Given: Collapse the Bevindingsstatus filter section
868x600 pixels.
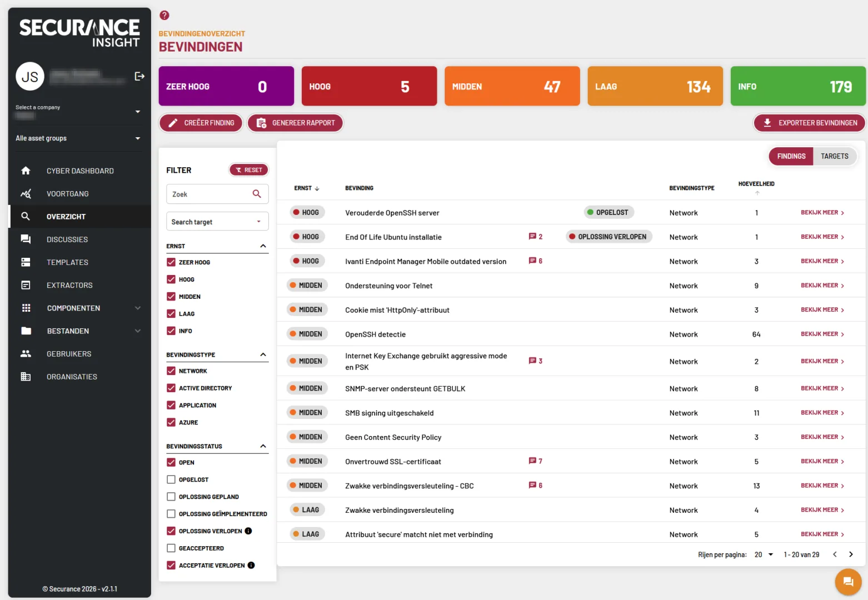Looking at the screenshot, I should click(263, 446).
